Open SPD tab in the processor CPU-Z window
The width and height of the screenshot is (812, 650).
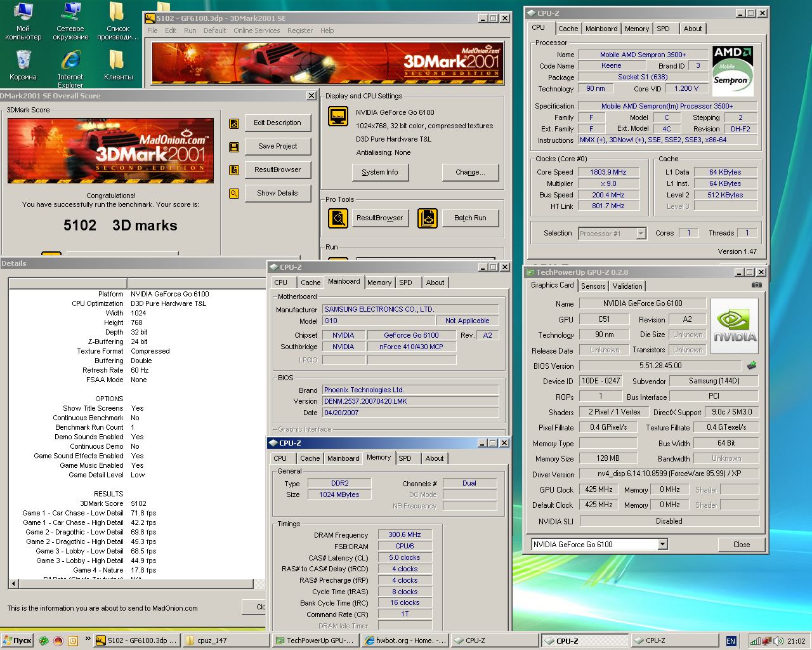663,29
